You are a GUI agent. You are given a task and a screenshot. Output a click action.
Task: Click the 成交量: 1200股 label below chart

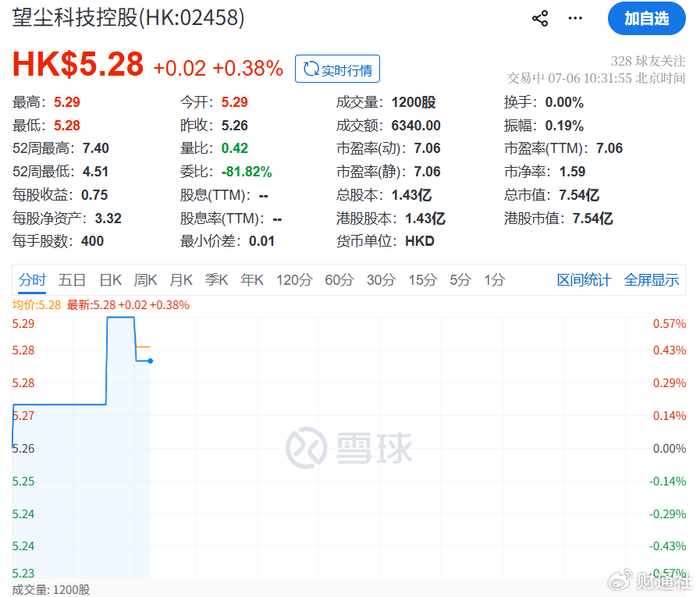point(51,590)
